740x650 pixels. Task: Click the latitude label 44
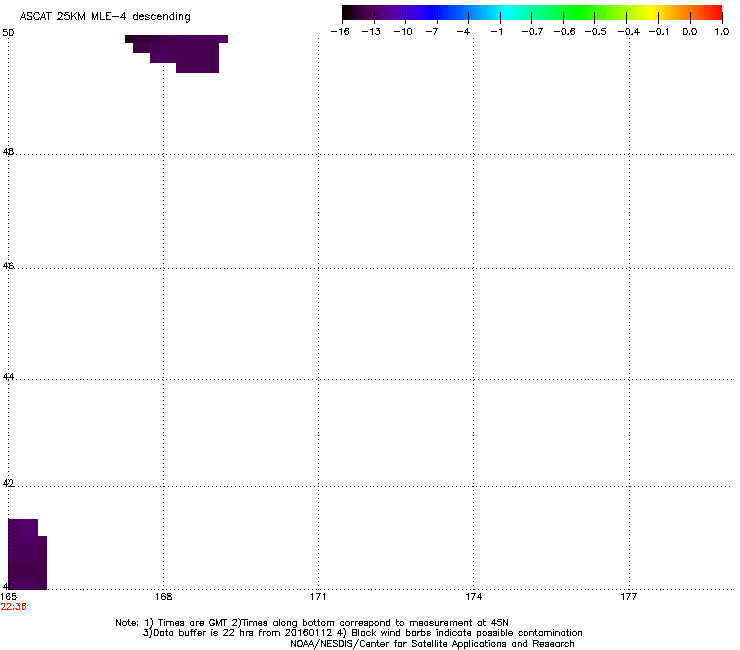8,377
